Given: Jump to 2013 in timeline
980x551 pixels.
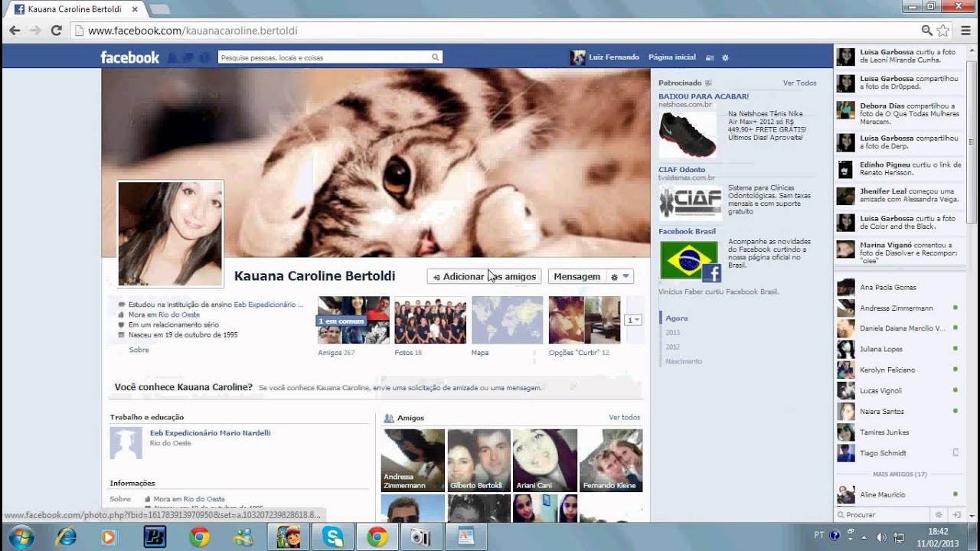Looking at the screenshot, I should tap(673, 332).
